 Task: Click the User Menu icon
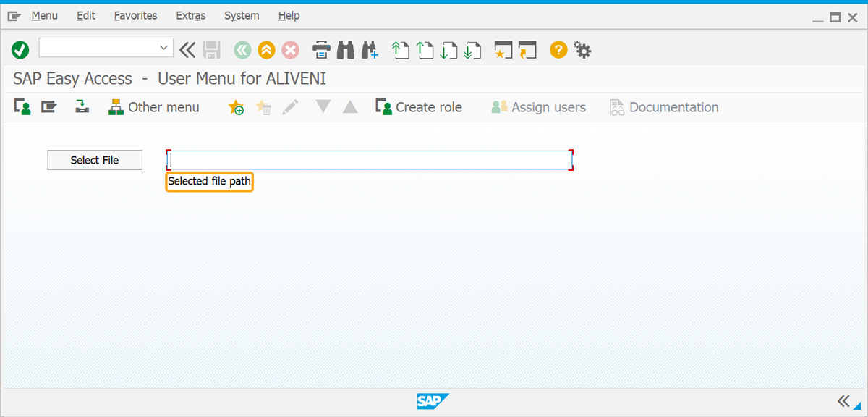click(22, 107)
